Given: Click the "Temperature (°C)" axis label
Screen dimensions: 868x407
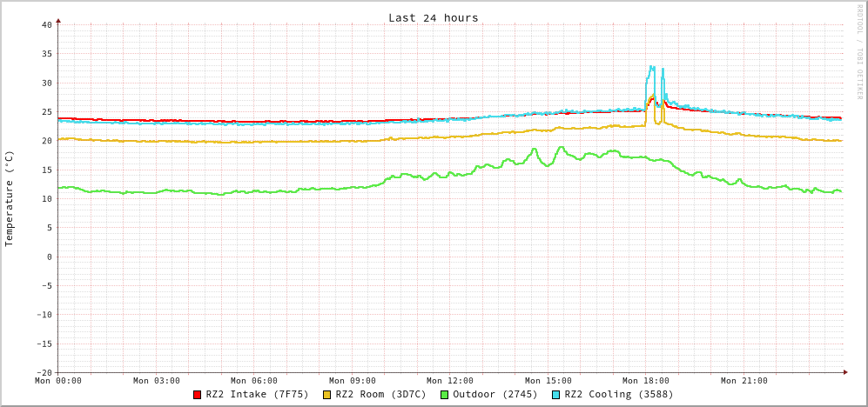Looking at the screenshot, I should [10, 198].
